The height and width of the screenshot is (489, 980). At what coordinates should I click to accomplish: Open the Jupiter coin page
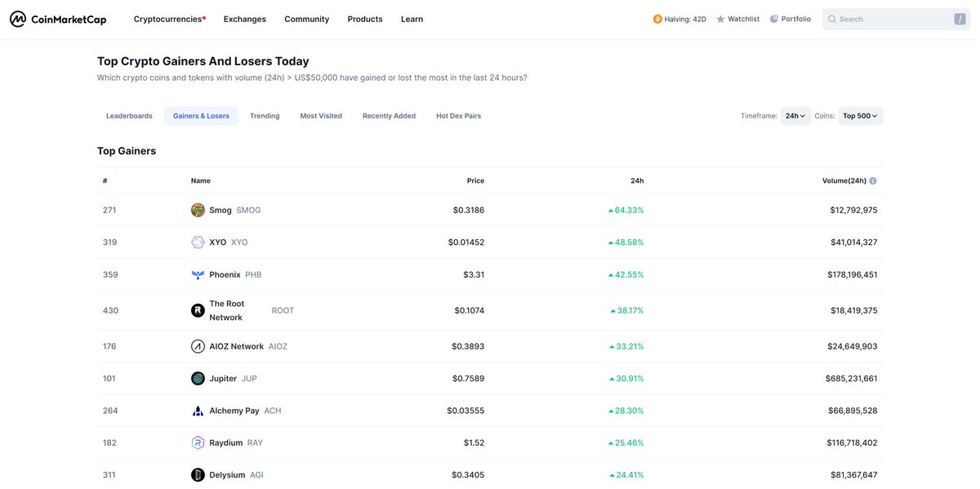point(224,379)
